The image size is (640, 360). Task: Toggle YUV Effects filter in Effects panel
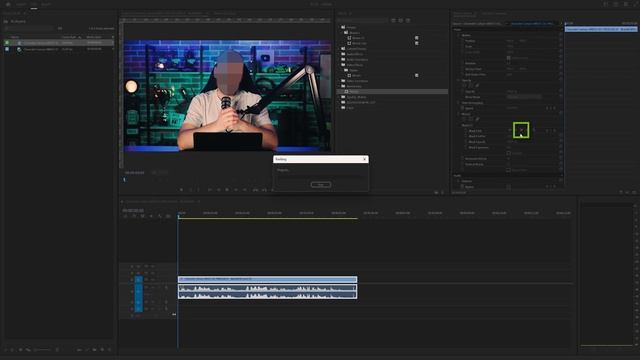tap(408, 20)
